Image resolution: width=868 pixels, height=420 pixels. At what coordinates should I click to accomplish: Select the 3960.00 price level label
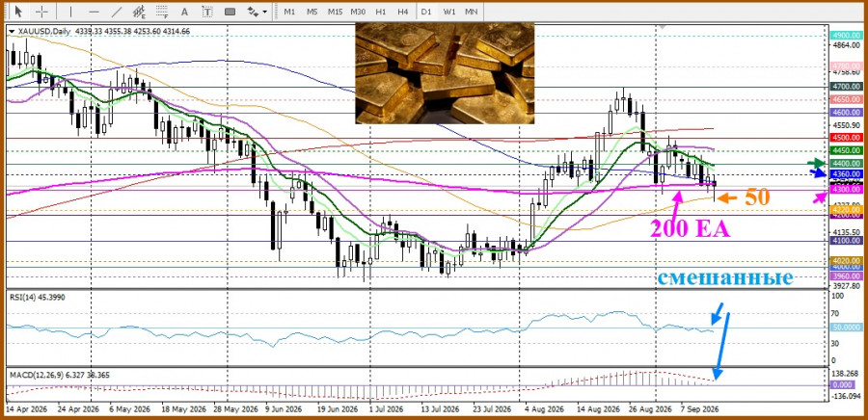tap(847, 276)
